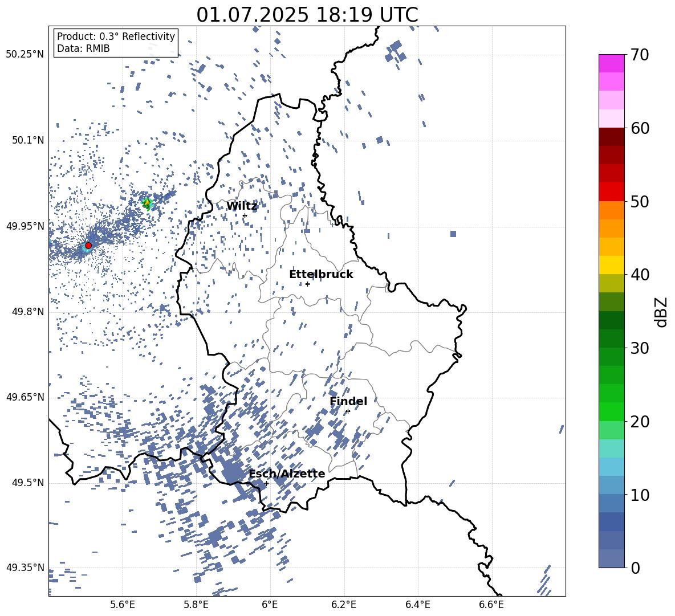Image resolution: width=675 pixels, height=616 pixels.
Task: Click the green-orange high reflectivity echo
Action: (x=147, y=203)
